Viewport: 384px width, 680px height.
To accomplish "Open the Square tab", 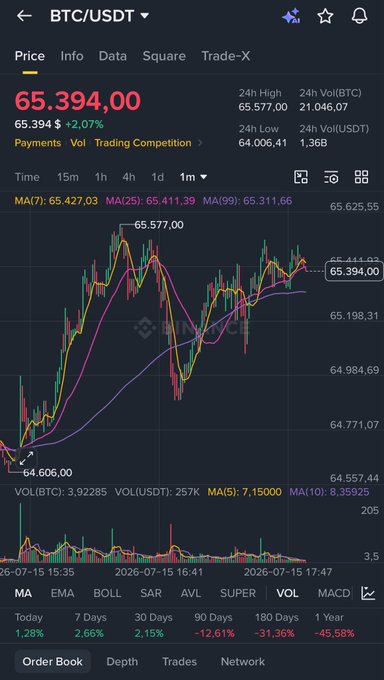I will point(164,56).
